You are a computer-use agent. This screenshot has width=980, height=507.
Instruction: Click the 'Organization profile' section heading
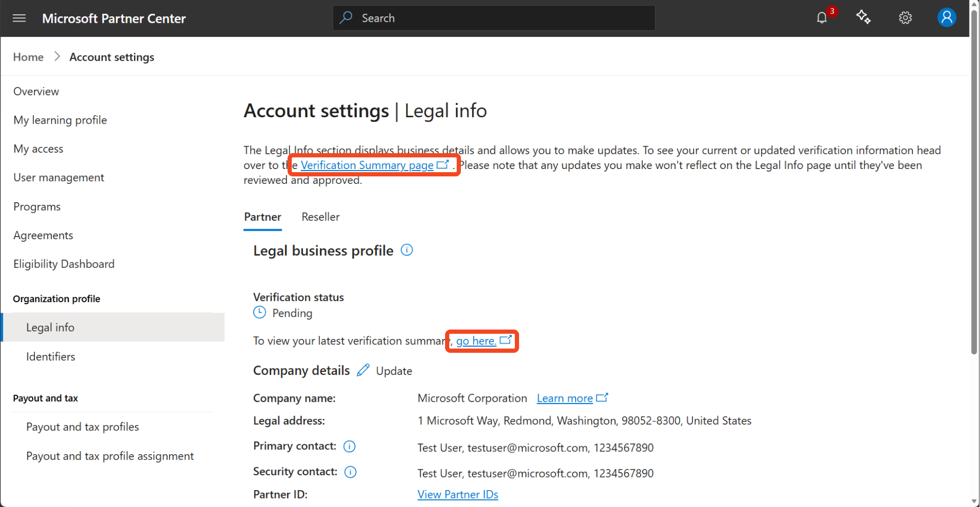coord(57,299)
